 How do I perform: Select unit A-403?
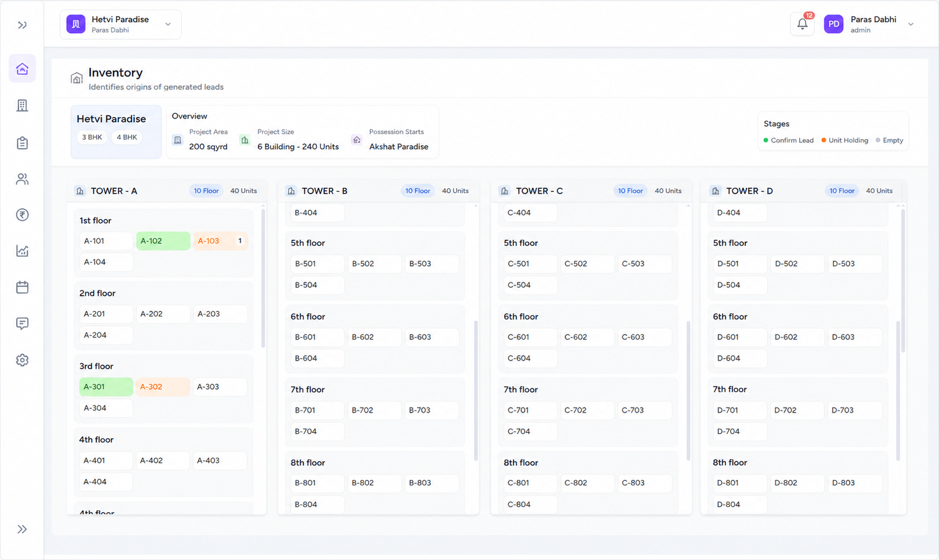pos(220,461)
